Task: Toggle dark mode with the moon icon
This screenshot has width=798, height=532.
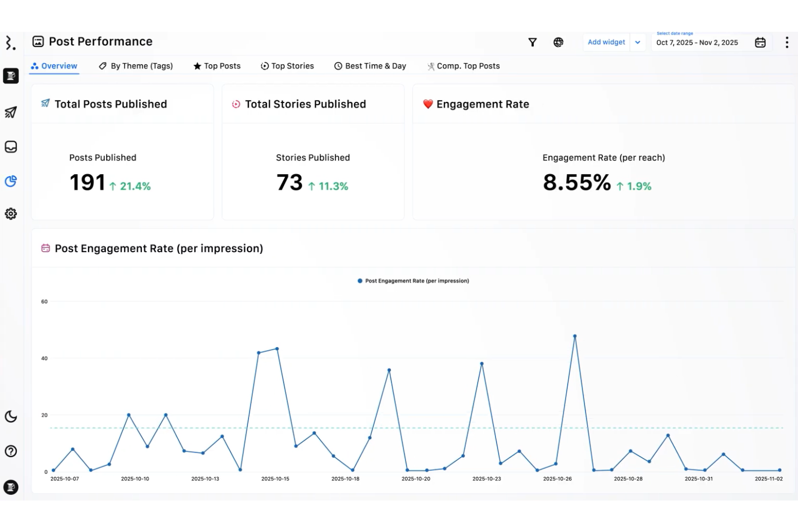Action: 11,417
